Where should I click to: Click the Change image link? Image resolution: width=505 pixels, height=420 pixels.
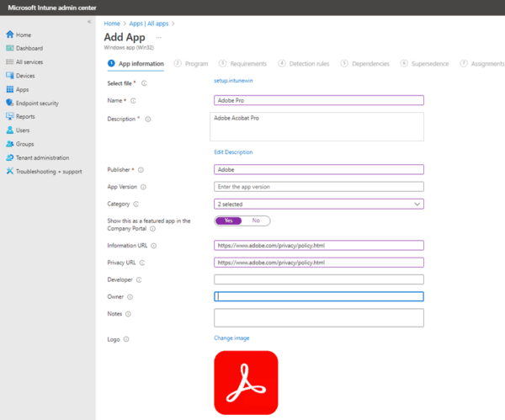point(231,338)
